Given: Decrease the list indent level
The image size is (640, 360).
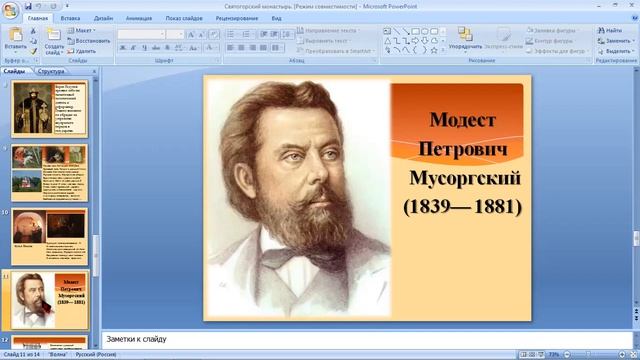Looking at the screenshot, I should pos(264,34).
